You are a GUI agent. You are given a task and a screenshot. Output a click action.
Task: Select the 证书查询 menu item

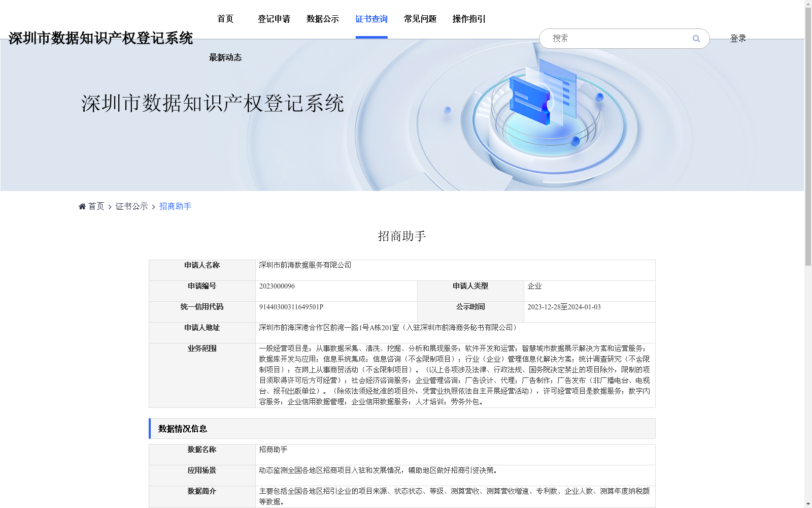point(371,19)
